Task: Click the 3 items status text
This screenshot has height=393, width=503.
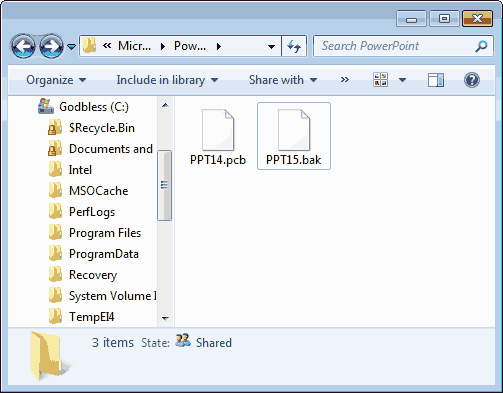Action: [x=113, y=343]
